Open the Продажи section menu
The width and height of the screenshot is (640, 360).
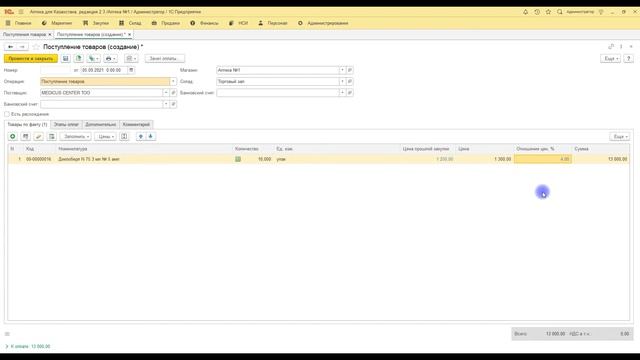tap(166, 23)
